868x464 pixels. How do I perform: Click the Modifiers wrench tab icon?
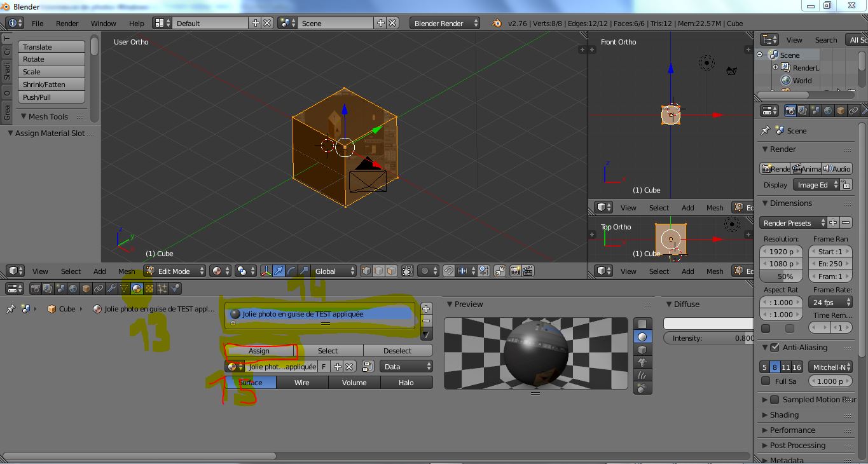(111, 289)
